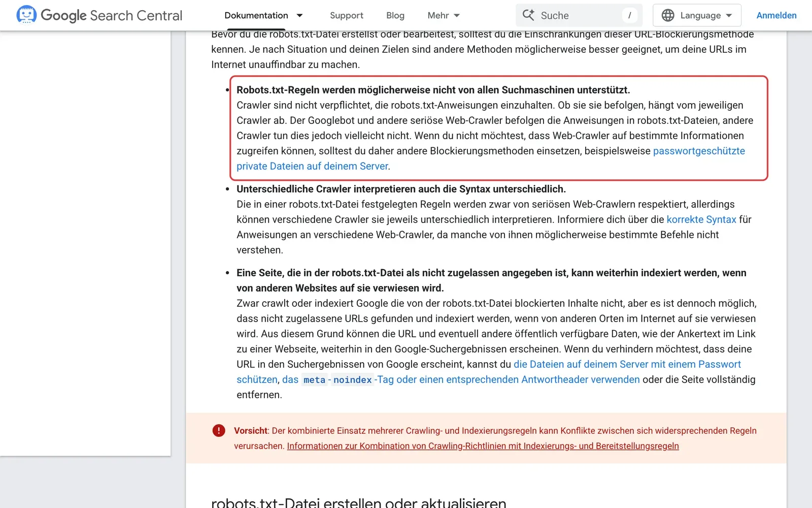This screenshot has width=812, height=508.
Task: Click the Anmelden sign-in button
Action: 776,15
